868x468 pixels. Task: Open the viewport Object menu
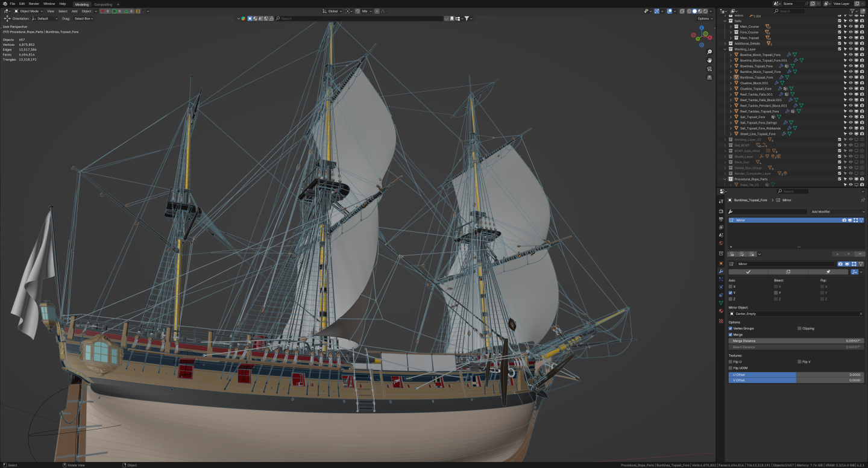(x=86, y=11)
